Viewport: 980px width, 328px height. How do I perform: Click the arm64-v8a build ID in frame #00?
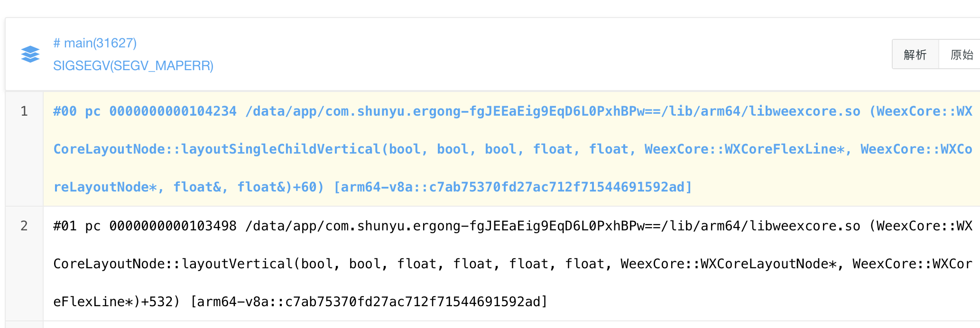513,187
